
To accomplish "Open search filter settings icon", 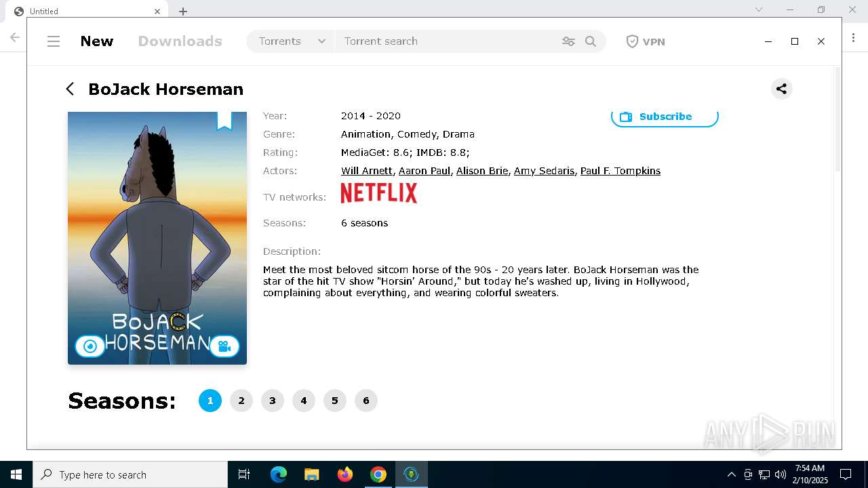I will (x=568, y=41).
